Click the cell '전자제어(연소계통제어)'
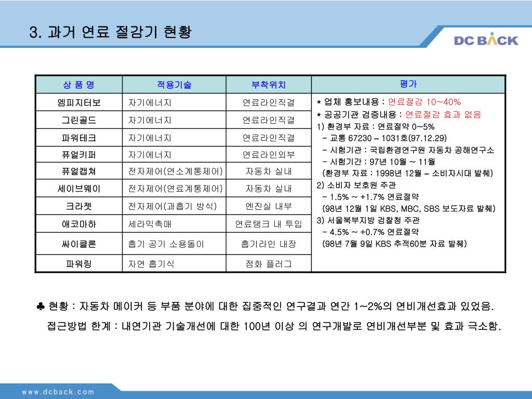This screenshot has height=399, width=532. point(176,171)
